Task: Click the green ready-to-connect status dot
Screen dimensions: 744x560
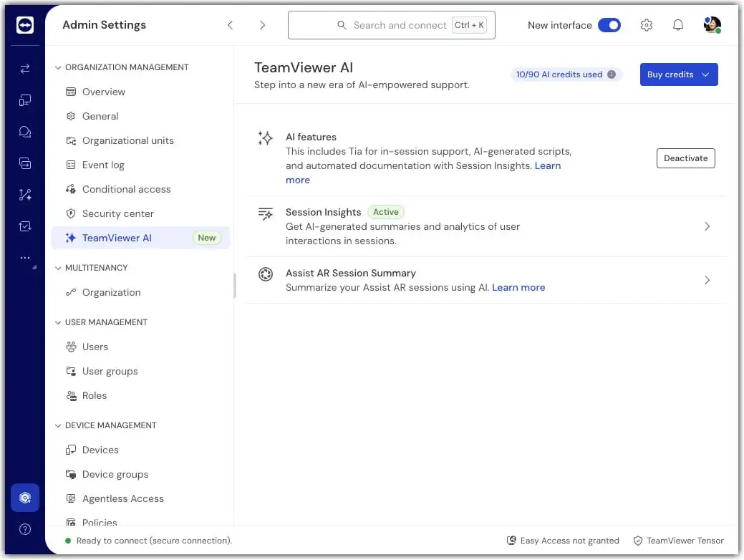Action: tap(68, 541)
